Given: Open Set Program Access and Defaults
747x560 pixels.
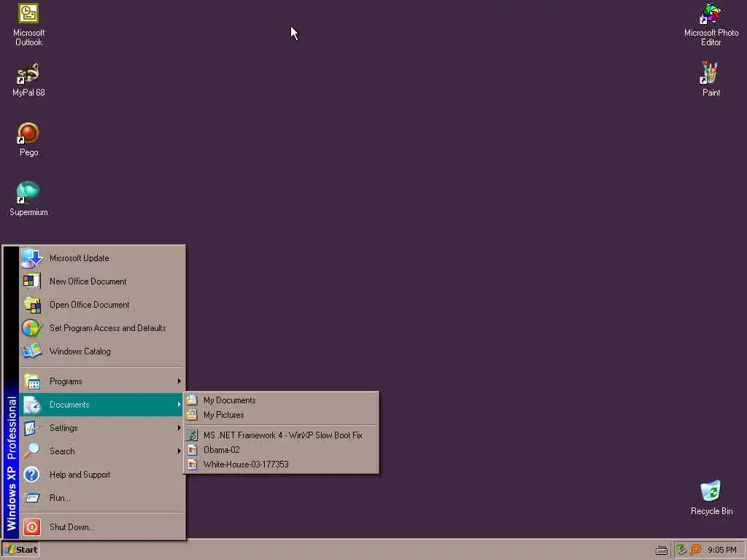Looking at the screenshot, I should point(102,328).
